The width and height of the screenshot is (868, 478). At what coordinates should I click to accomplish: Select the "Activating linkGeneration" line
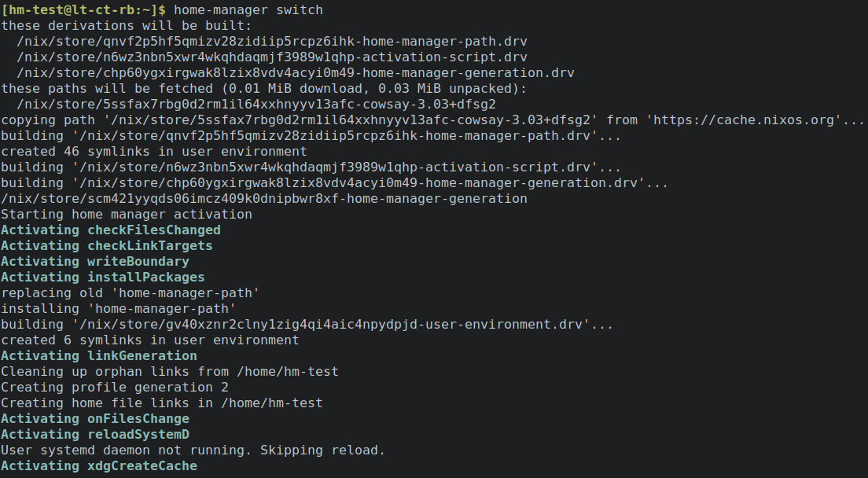point(99,356)
